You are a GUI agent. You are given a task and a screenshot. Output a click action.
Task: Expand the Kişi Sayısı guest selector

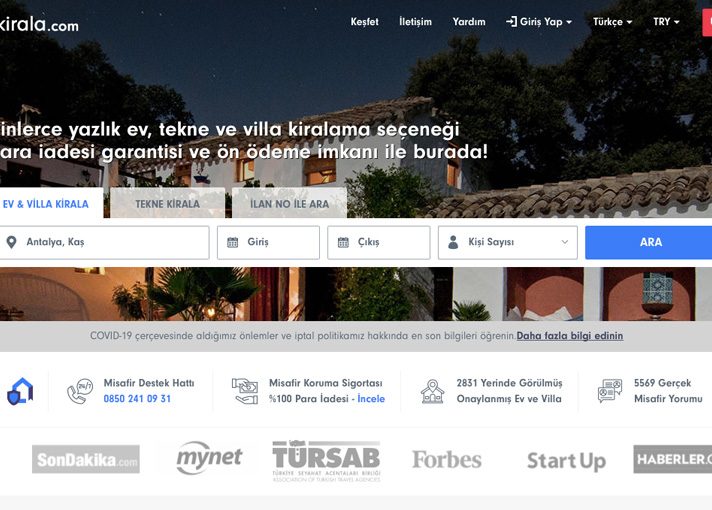508,243
